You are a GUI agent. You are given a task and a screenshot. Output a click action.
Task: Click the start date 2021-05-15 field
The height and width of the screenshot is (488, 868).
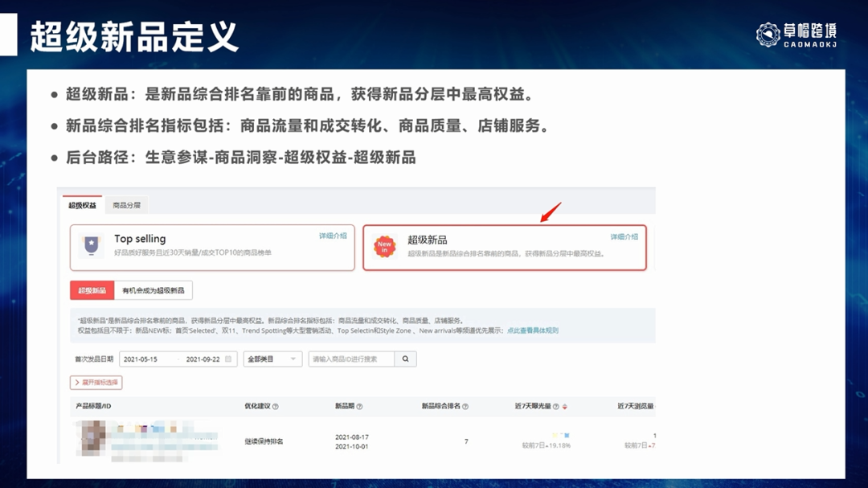tap(141, 359)
